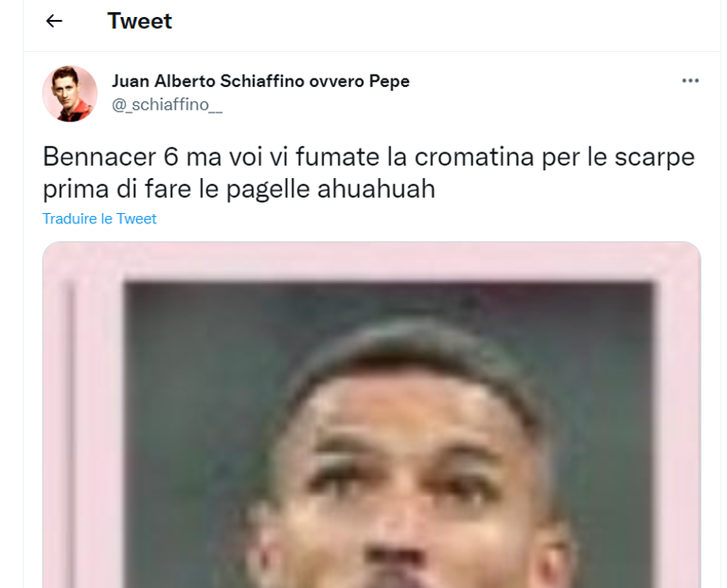
Task: Click the word "Pepe" in the display name
Action: [389, 81]
